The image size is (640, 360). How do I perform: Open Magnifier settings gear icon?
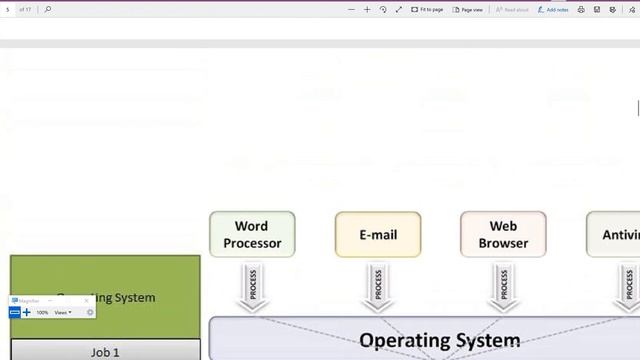click(x=90, y=313)
